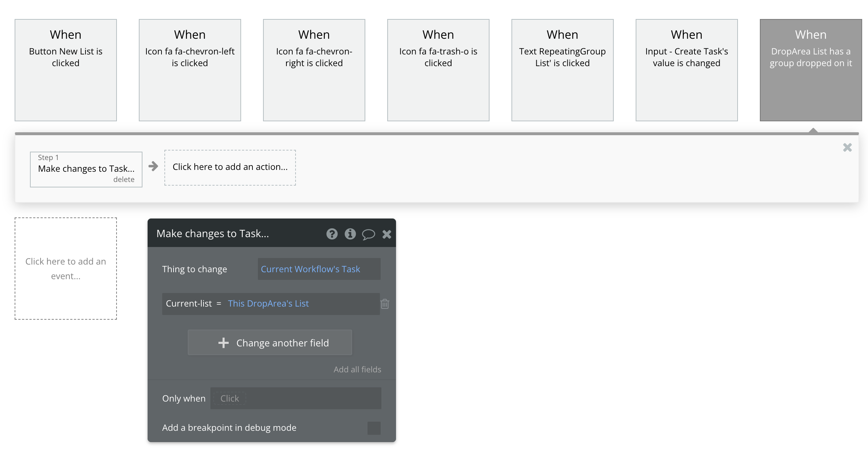Screen dimensions: 868x475
Task: Edit This DropArea's List expression
Action: click(x=268, y=304)
